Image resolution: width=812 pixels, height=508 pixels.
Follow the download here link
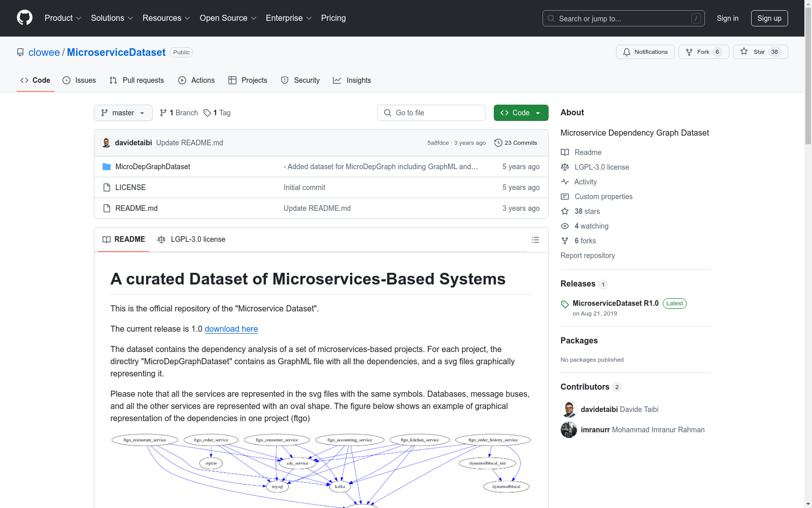(x=231, y=329)
